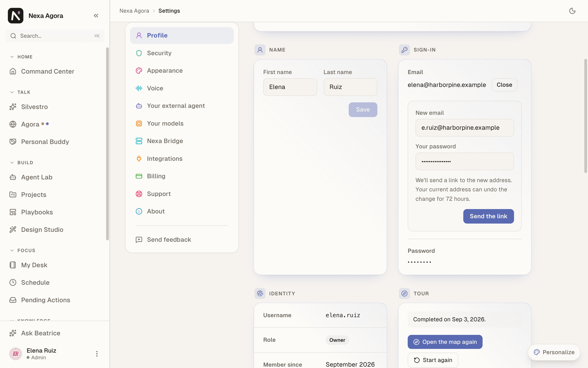Click the sidebar Search box

(x=55, y=36)
